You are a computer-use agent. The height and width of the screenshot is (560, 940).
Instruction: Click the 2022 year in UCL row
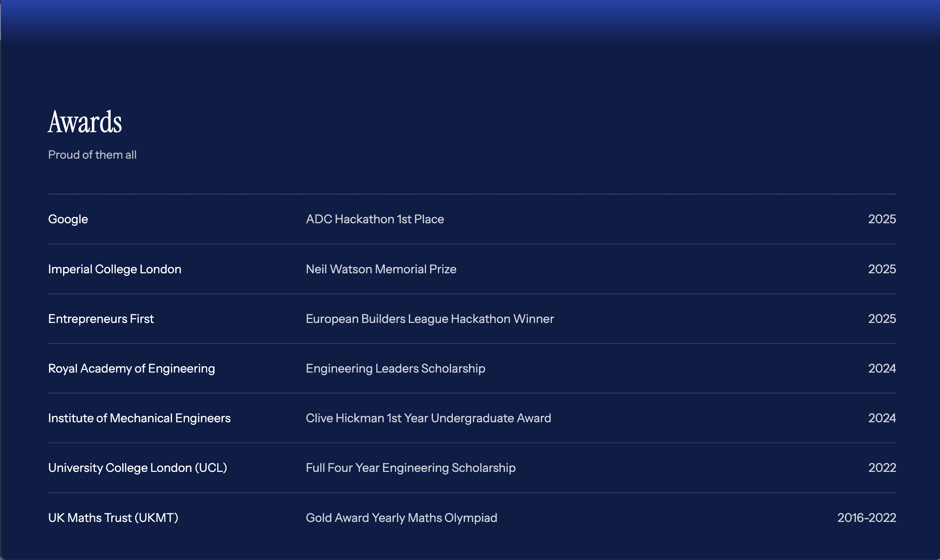point(882,468)
